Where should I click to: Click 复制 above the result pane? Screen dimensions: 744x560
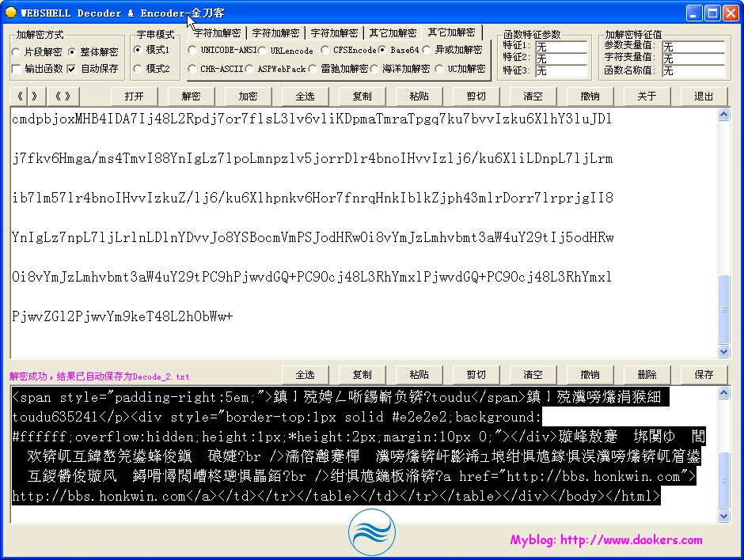362,375
